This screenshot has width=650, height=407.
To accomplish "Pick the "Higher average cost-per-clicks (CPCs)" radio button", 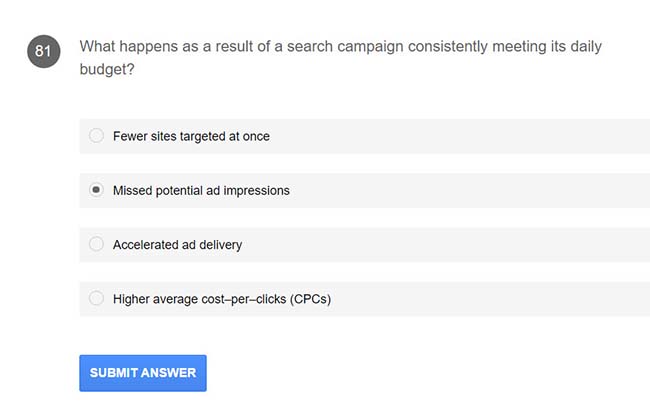I will [96, 298].
